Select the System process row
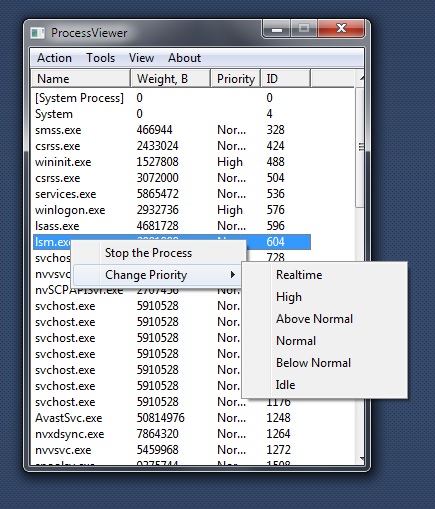 click(172, 114)
